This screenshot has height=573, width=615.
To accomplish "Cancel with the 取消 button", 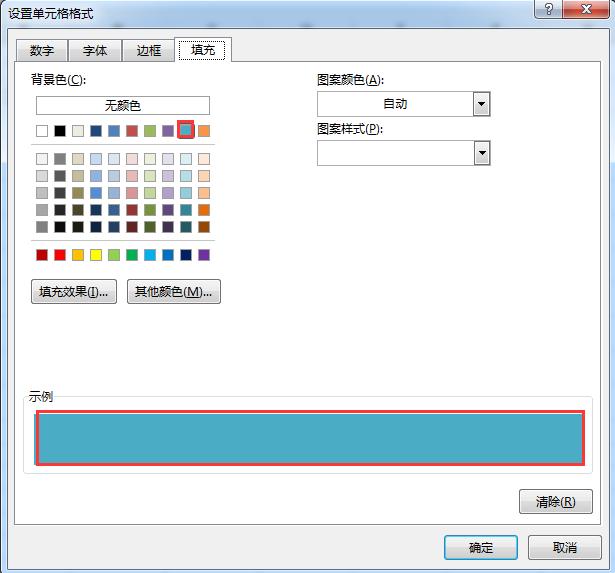I will [564, 547].
